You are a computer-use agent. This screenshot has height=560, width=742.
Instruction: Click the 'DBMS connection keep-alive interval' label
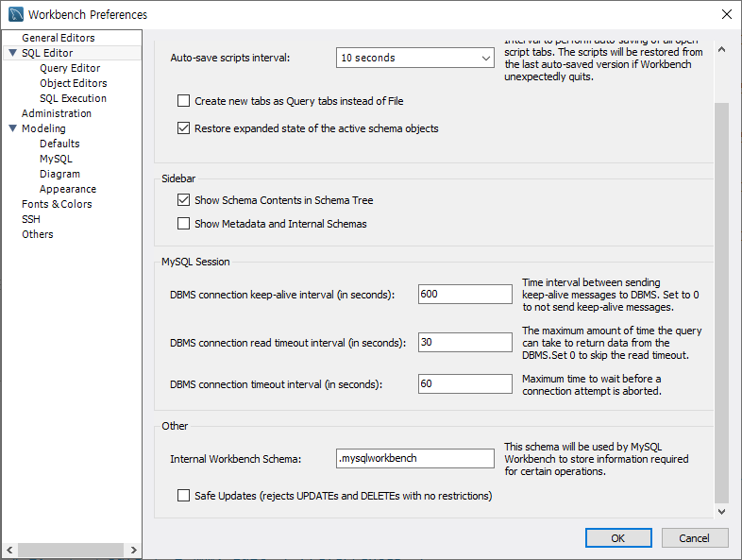[x=282, y=295]
